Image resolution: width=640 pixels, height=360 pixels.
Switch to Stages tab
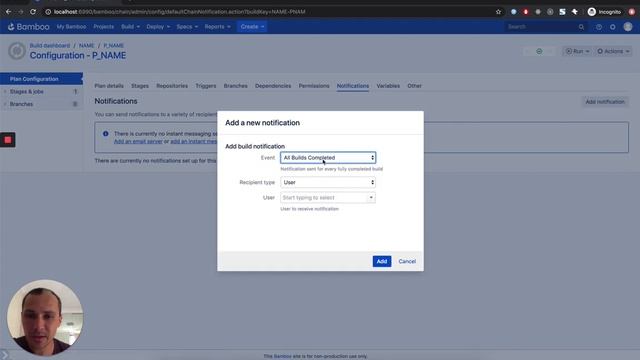140,86
